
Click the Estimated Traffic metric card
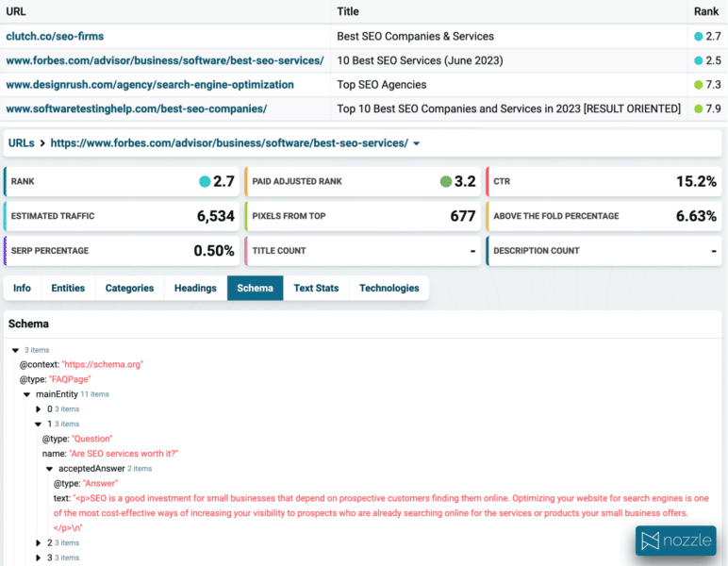(122, 216)
